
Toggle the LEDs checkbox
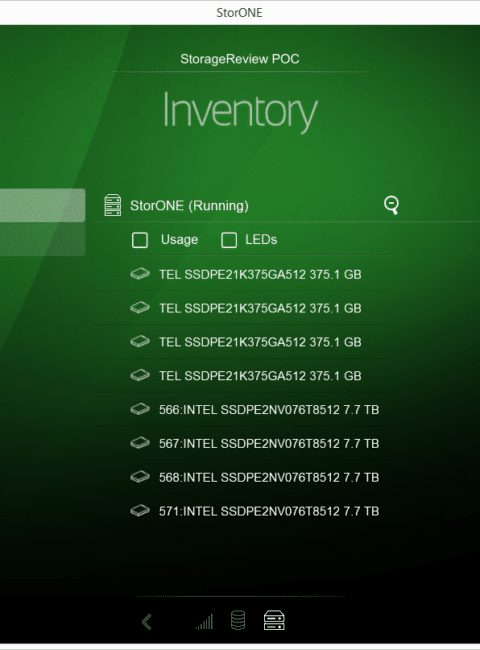[x=229, y=240]
